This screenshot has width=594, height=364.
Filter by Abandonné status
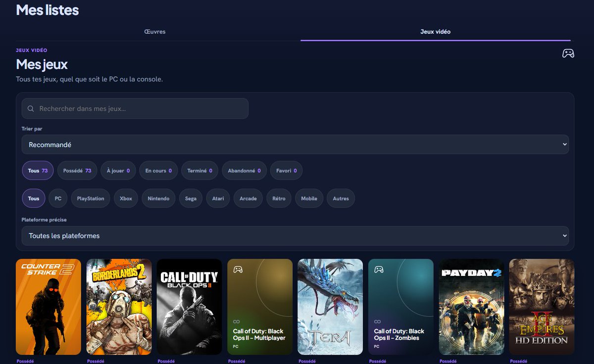pos(245,171)
